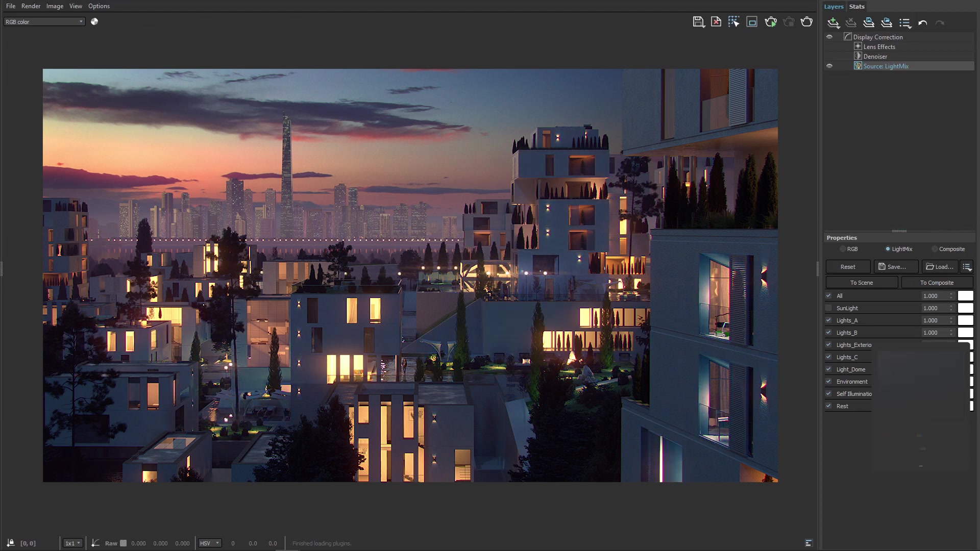Undo the last layer change
980x551 pixels.
tap(922, 22)
